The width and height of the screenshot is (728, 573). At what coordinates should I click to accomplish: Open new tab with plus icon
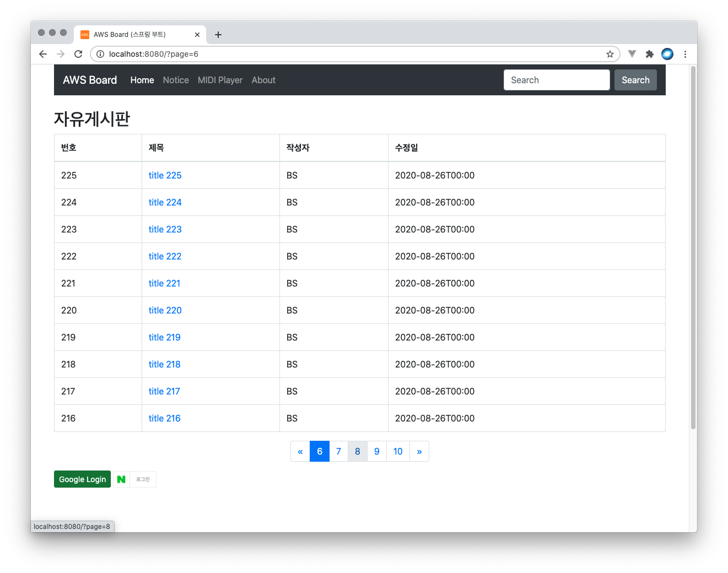pos(218,35)
